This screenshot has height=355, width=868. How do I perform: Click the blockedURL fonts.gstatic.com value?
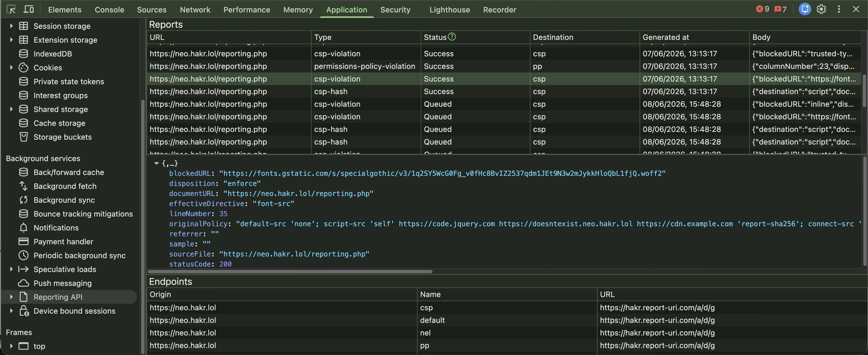[x=442, y=173]
